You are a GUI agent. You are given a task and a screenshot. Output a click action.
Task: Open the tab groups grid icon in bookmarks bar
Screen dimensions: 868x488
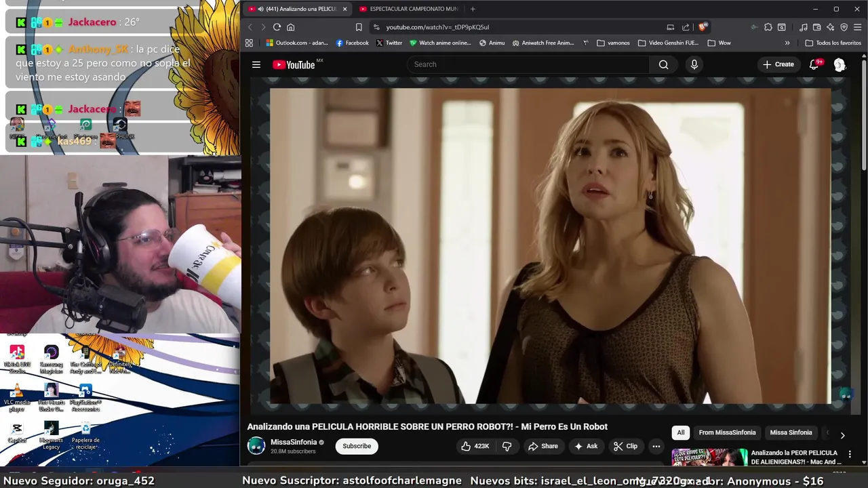[x=249, y=43]
